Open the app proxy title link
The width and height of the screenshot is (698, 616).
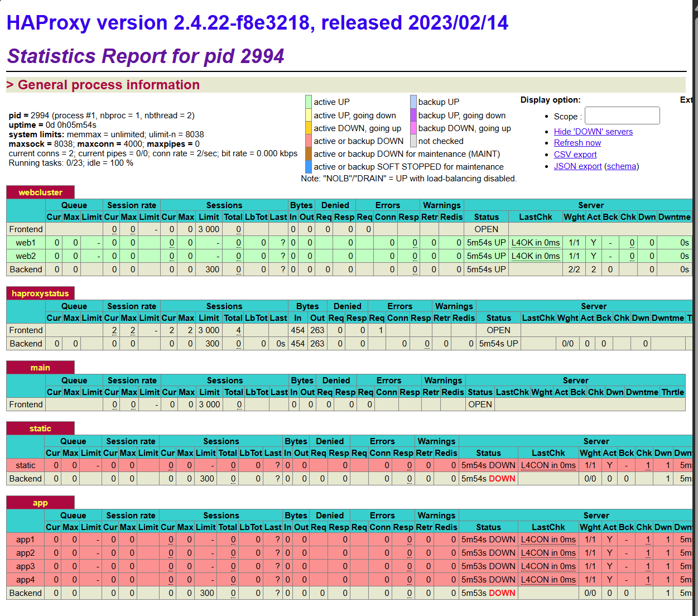(x=40, y=503)
